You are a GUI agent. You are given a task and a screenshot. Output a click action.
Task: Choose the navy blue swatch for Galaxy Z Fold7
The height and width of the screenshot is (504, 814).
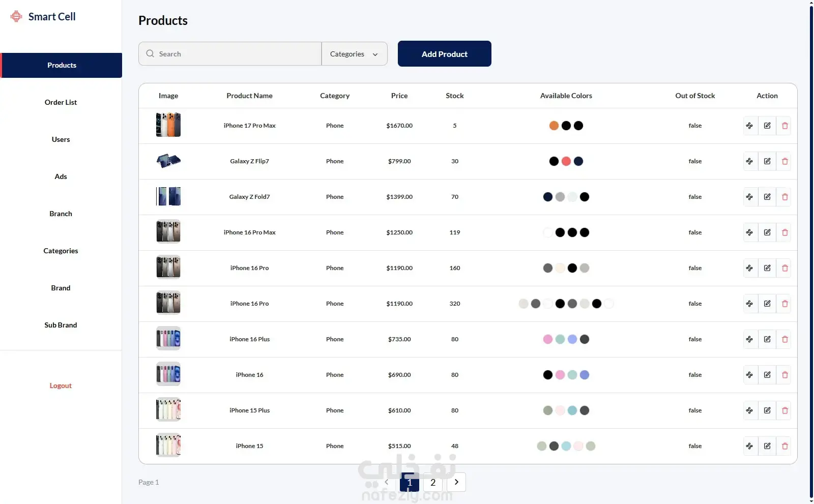548,197
